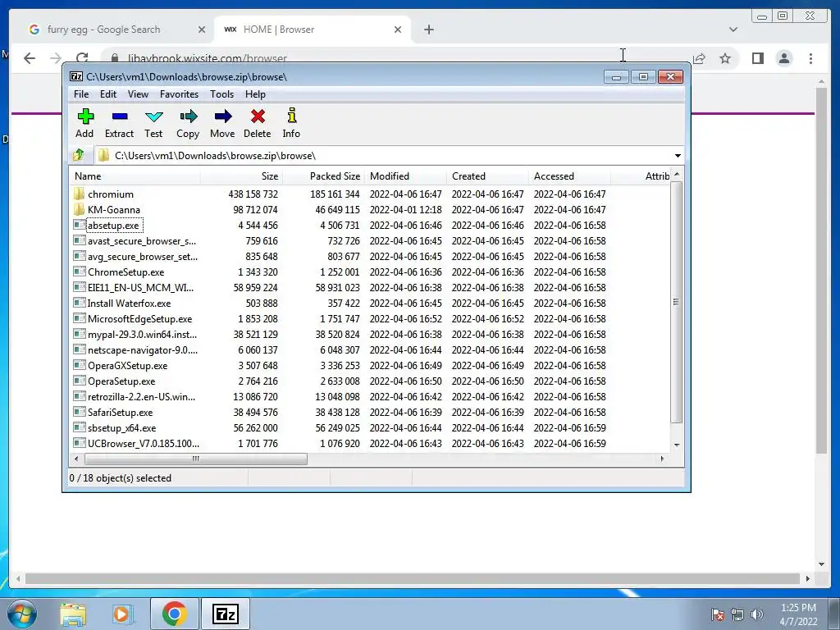Open Windows Start button
This screenshot has width=840, height=630.
[22, 614]
